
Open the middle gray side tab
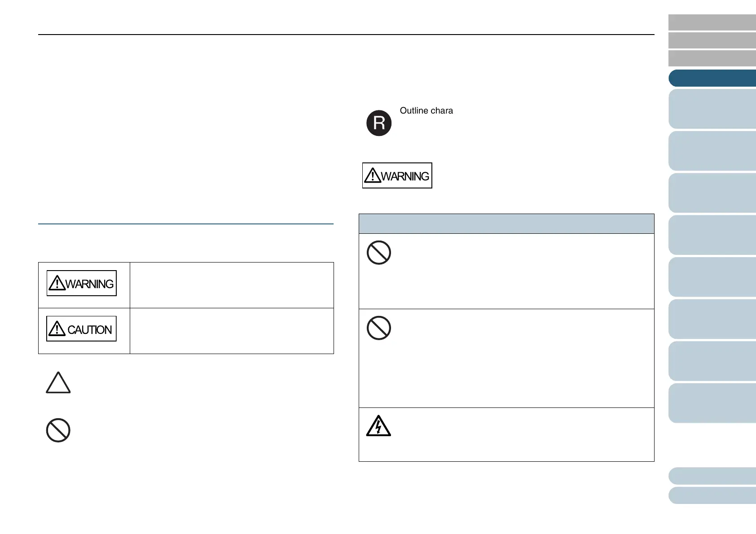[x=712, y=40]
